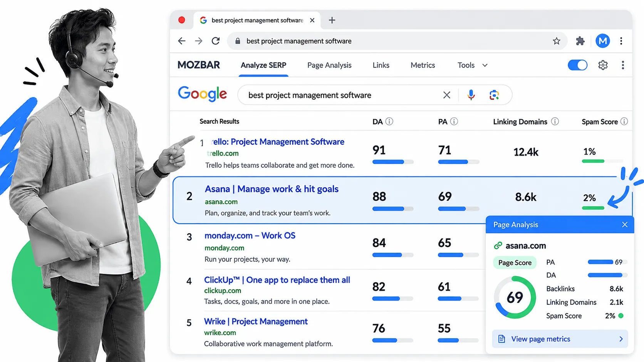Toggle the MozBar on/off switch

coord(577,65)
